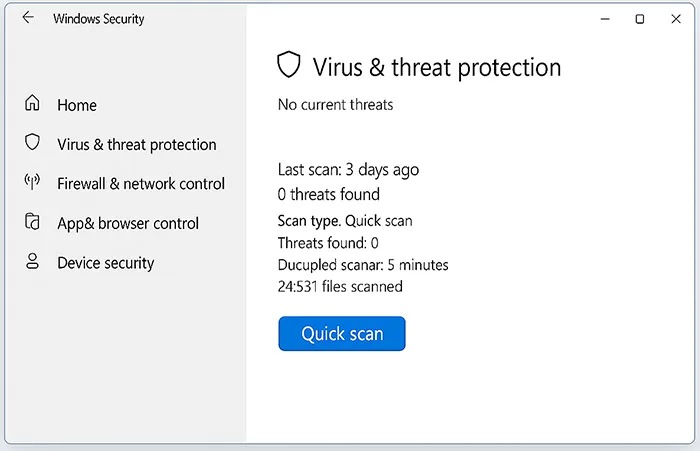Open the Home menu label

click(77, 105)
